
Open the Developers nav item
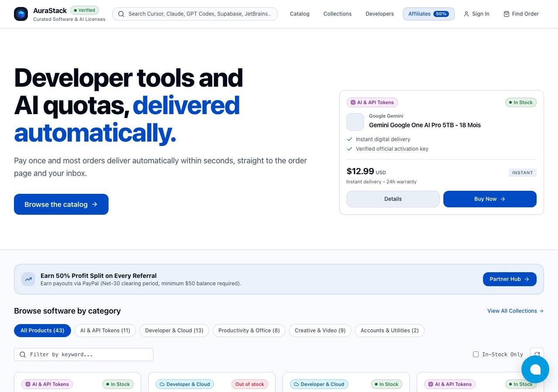click(380, 14)
